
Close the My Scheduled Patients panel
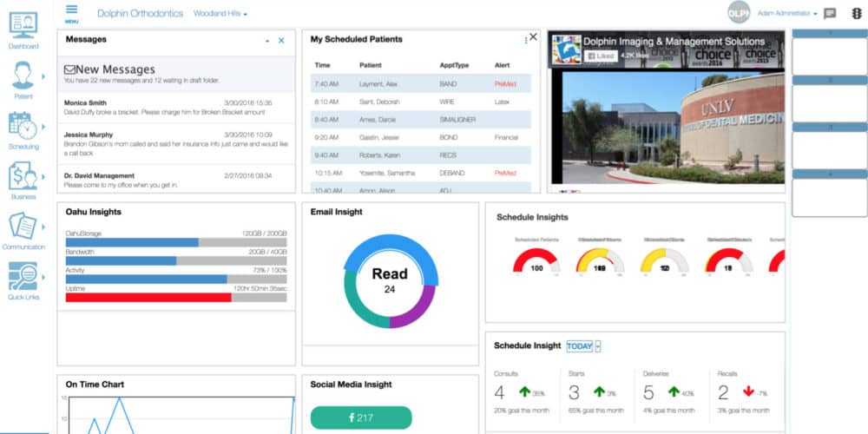(x=533, y=37)
